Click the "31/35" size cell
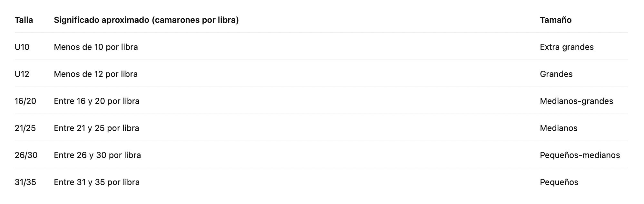Viewport: 644px width, 204px height. 25,182
